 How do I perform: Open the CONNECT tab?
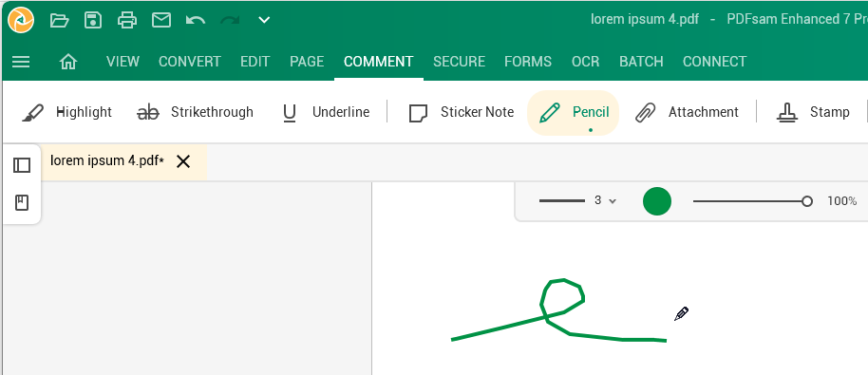coord(715,62)
